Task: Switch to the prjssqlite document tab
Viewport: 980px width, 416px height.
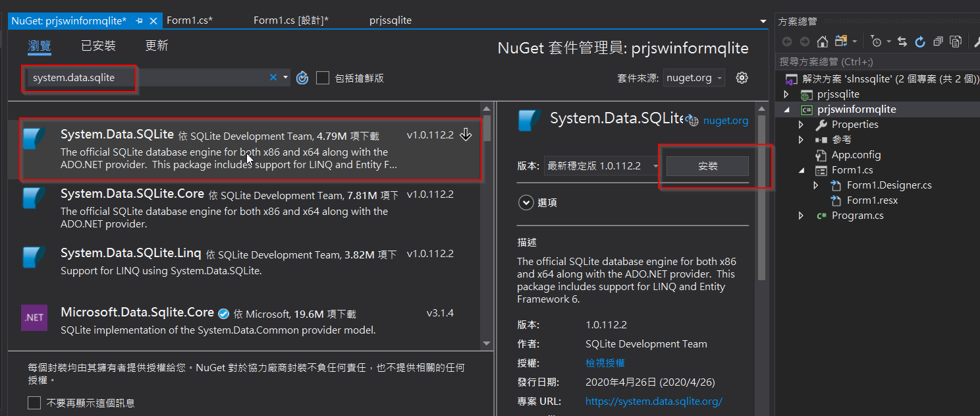Action: [x=391, y=20]
